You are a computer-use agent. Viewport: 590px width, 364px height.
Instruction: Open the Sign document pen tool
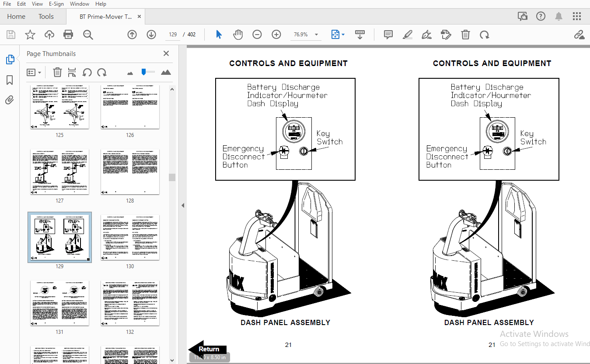(x=426, y=35)
